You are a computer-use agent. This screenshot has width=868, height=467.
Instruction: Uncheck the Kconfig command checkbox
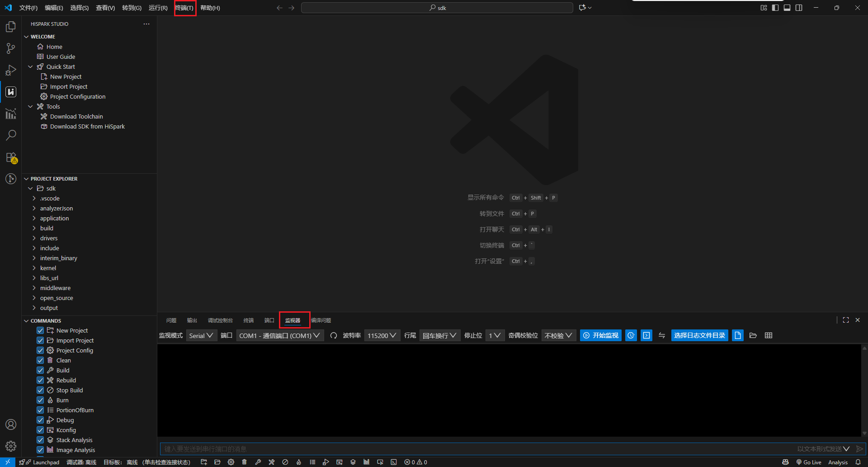(40, 430)
